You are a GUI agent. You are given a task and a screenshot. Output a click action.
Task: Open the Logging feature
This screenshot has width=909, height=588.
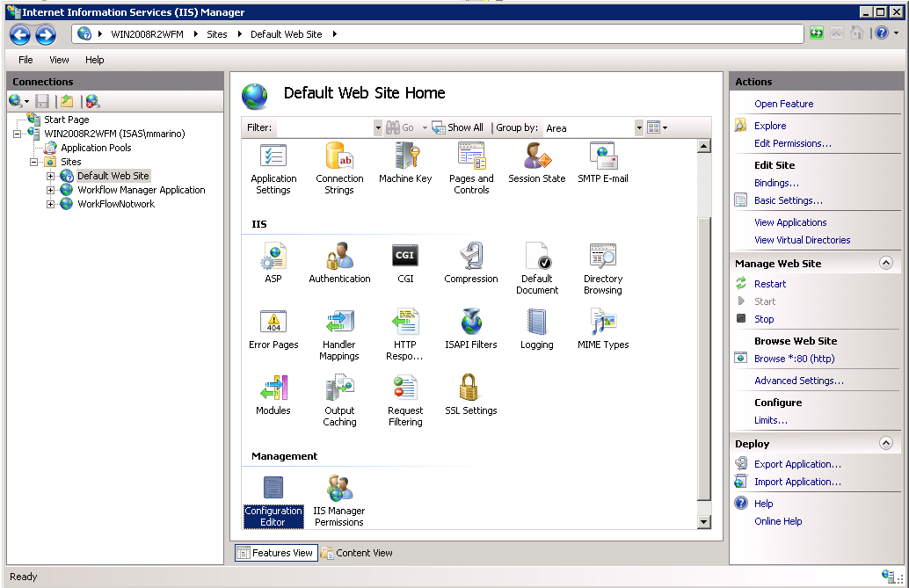click(x=537, y=330)
